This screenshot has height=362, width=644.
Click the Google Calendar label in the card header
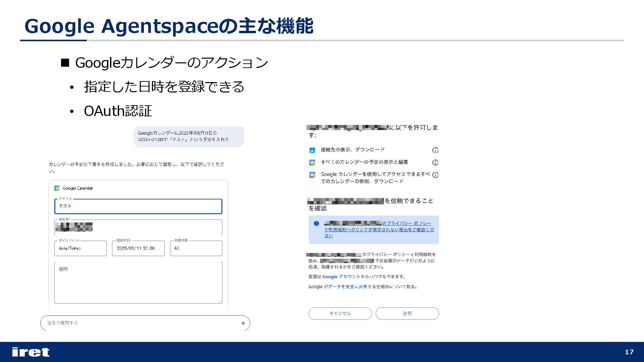pos(78,188)
